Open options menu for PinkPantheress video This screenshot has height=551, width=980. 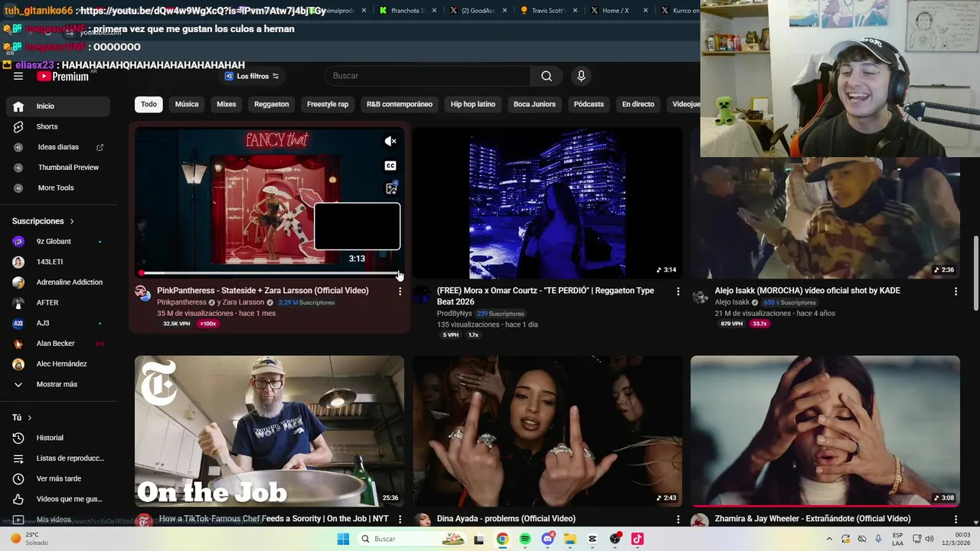coord(400,291)
